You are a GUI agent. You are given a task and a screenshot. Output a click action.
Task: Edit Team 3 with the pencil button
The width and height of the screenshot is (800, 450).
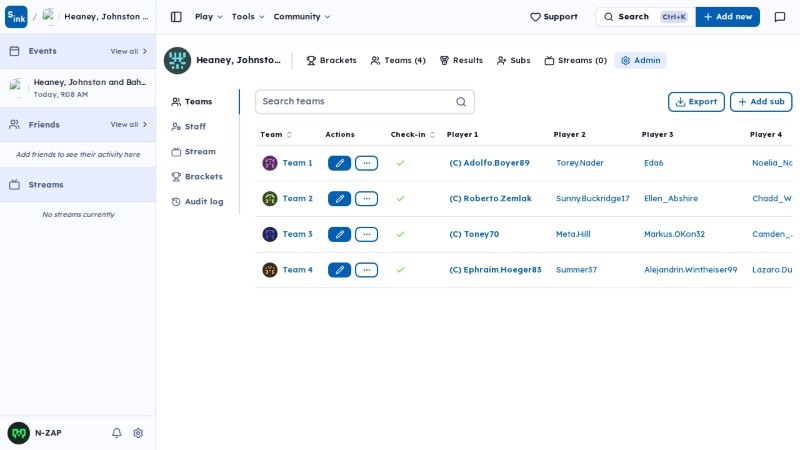click(x=339, y=234)
